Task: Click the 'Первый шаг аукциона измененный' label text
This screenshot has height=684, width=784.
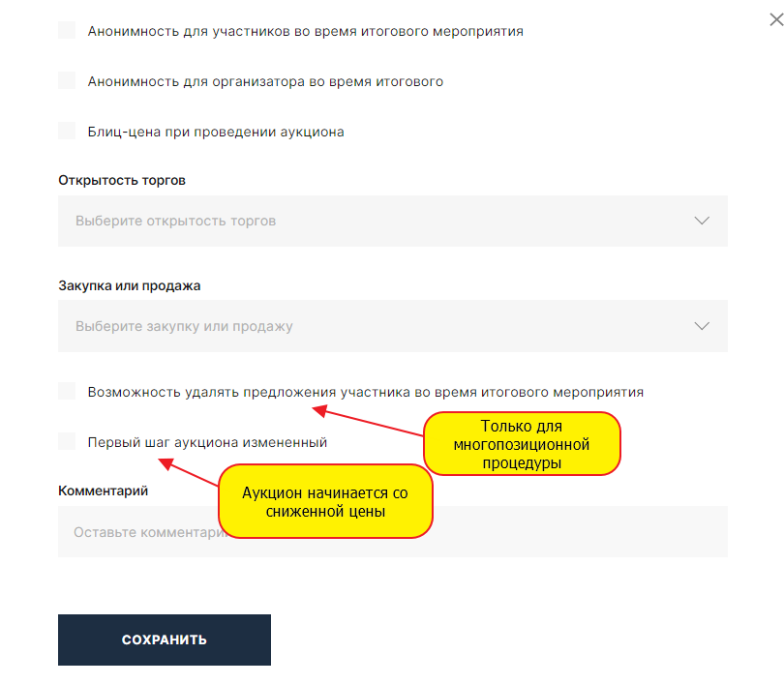Action: pos(207,442)
